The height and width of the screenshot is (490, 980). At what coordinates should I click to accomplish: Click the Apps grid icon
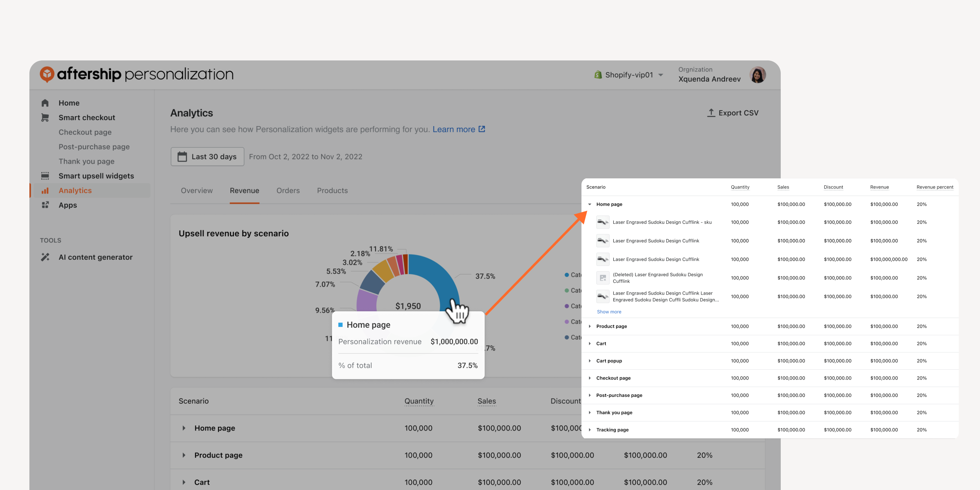coord(45,205)
